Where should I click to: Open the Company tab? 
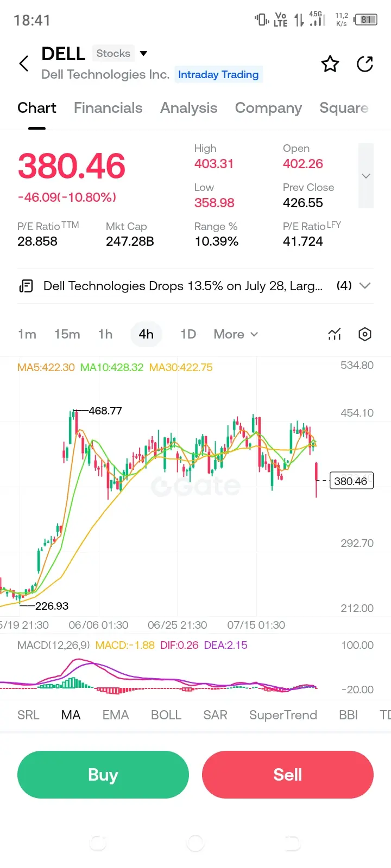[268, 108]
